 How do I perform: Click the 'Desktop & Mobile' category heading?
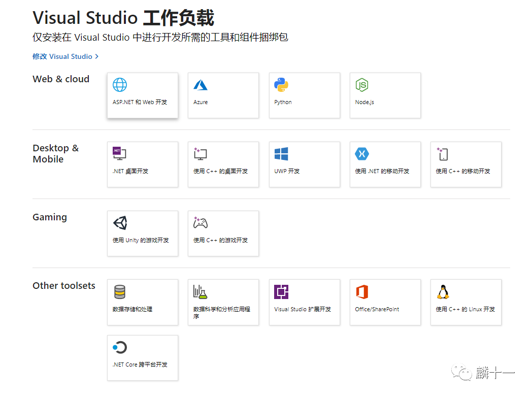tap(56, 154)
